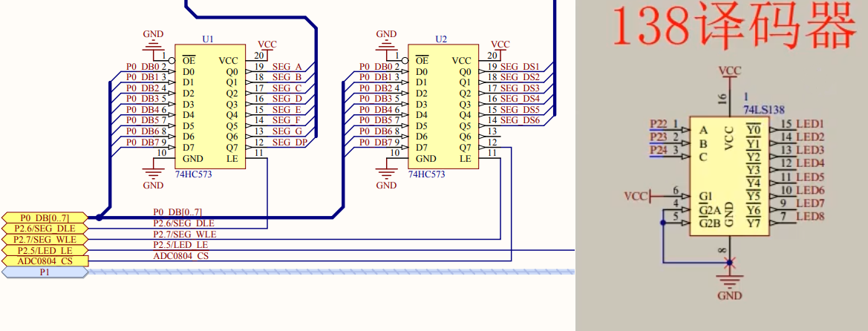Select the LED5 output label
Viewport: 868px width, 331px height.
(810, 177)
